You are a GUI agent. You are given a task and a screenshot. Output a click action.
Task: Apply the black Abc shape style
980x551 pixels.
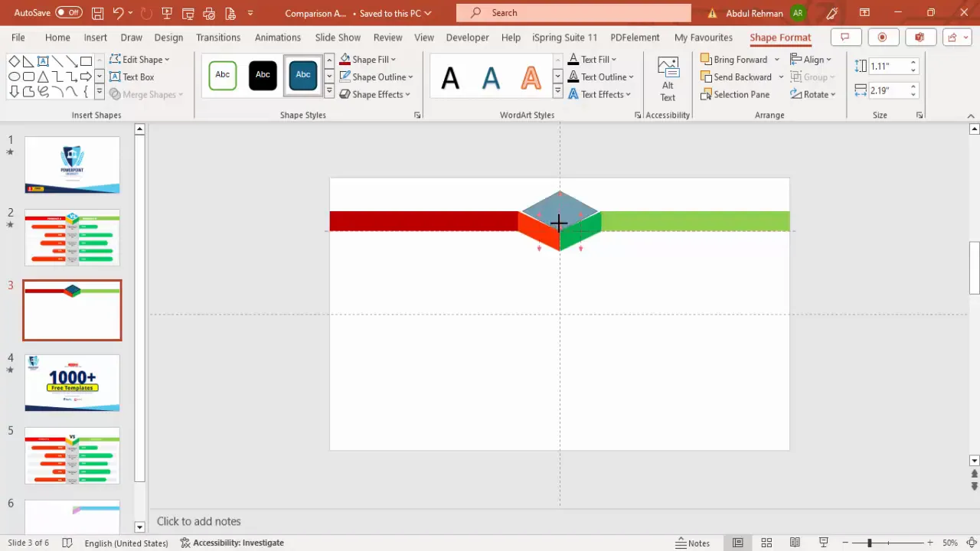point(263,75)
